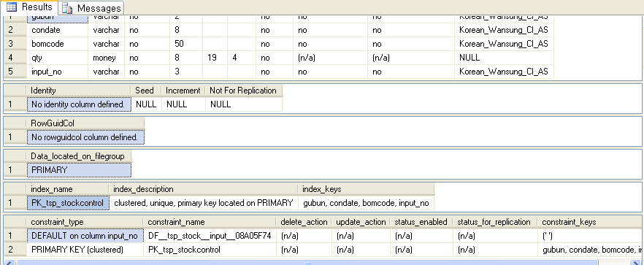Image resolution: width=644 pixels, height=265 pixels.
Task: Select the DF__tsp_stock__input__08A05F74 constraint cell
Action: pos(210,236)
